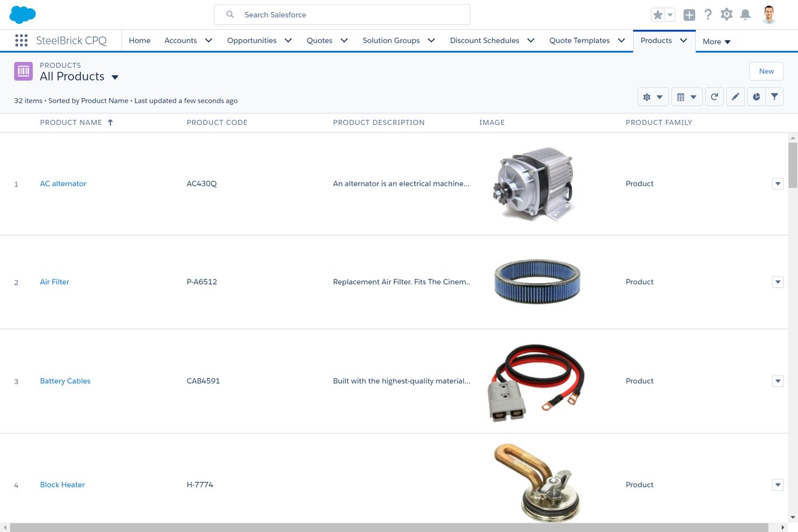This screenshot has width=798, height=532.
Task: Click the notifications bell icon
Action: [x=745, y=15]
